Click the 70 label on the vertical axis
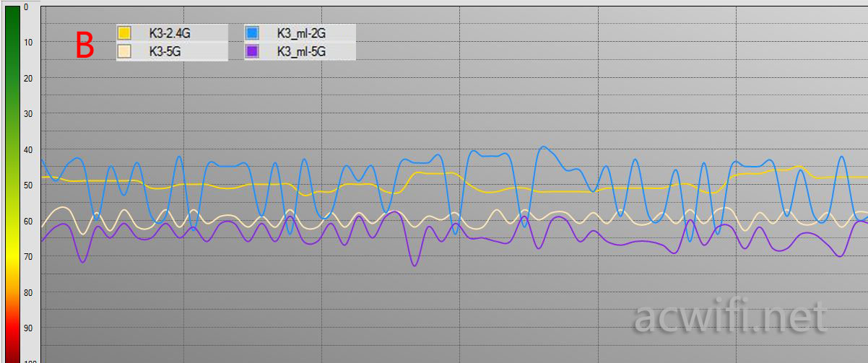868x363 pixels. pyautogui.click(x=29, y=257)
